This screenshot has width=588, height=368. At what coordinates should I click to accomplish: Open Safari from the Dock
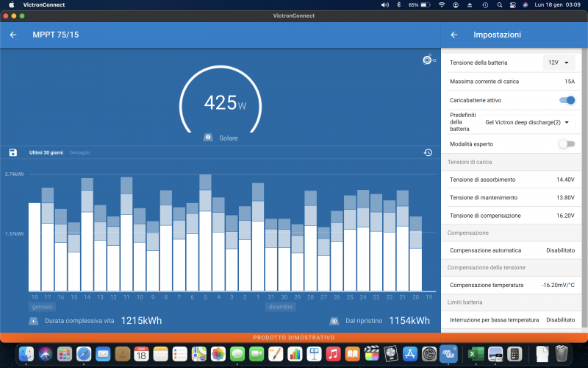pyautogui.click(x=84, y=353)
